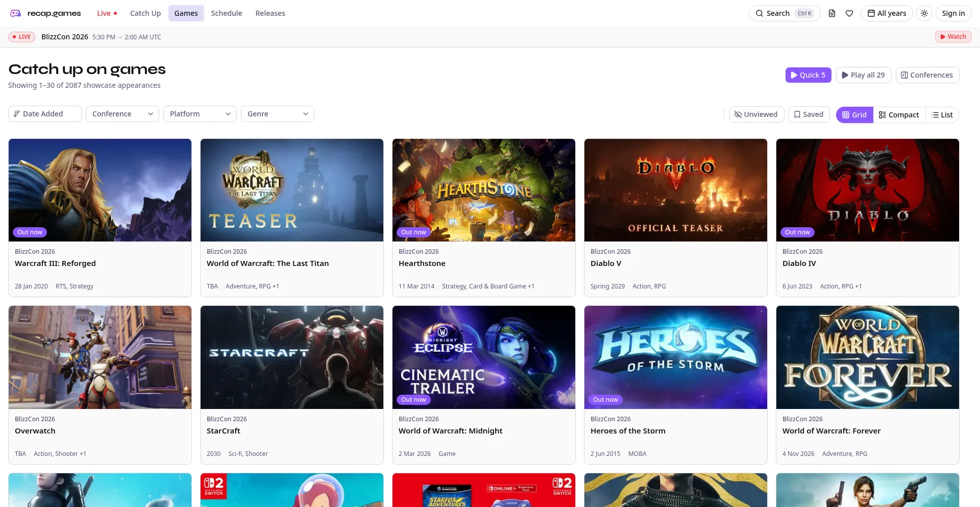Click the list lines icon

(935, 115)
